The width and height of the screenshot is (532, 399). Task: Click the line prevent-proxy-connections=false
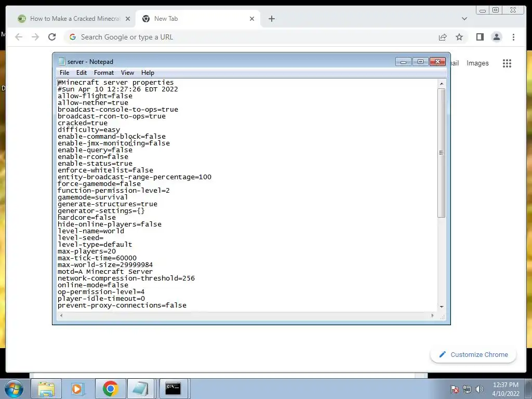pos(122,305)
